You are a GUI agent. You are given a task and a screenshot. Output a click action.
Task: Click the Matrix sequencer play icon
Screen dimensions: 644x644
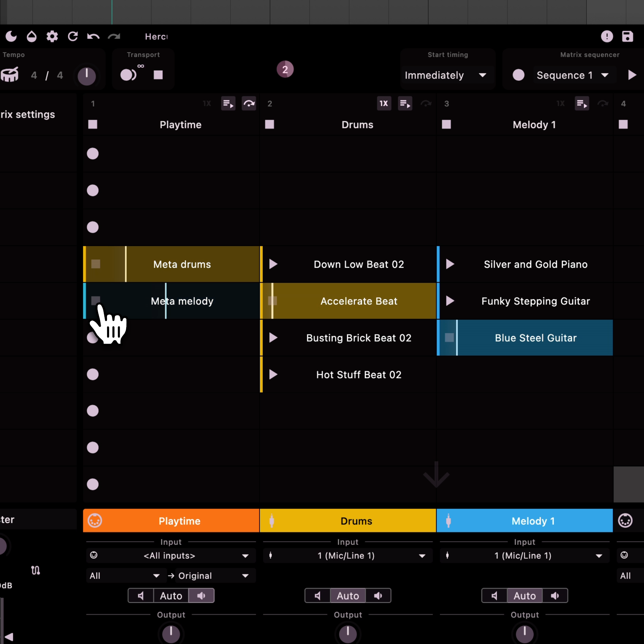click(x=631, y=75)
